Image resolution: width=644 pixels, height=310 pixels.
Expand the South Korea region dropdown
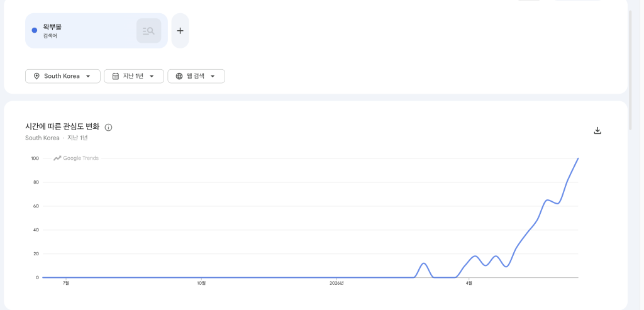pyautogui.click(x=63, y=76)
